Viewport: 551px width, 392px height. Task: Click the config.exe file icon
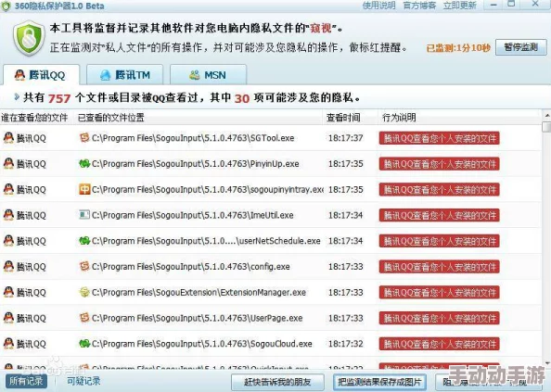tap(84, 266)
